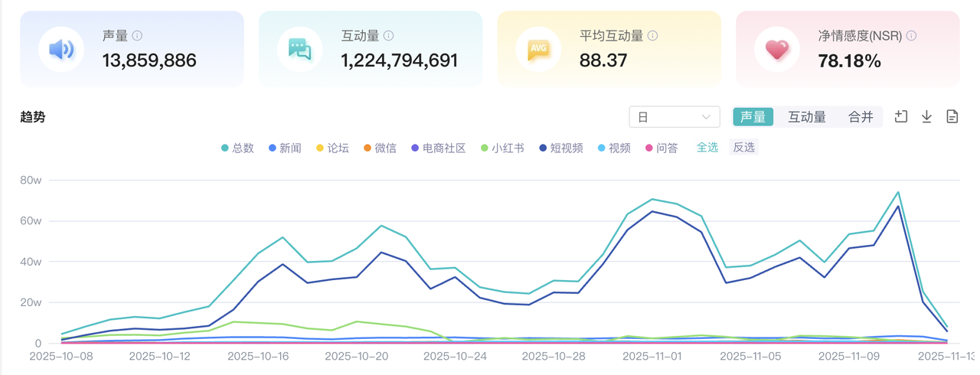Click the info icon beside 声量
The image size is (980, 375).
click(137, 36)
